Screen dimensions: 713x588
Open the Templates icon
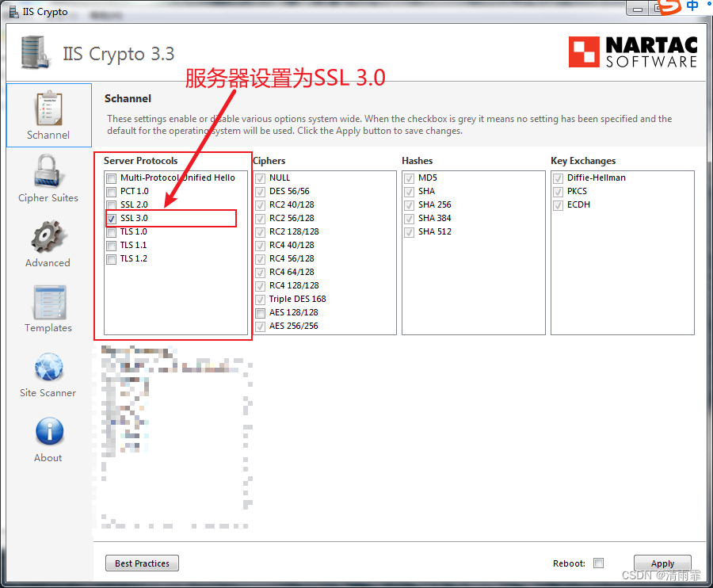click(49, 303)
